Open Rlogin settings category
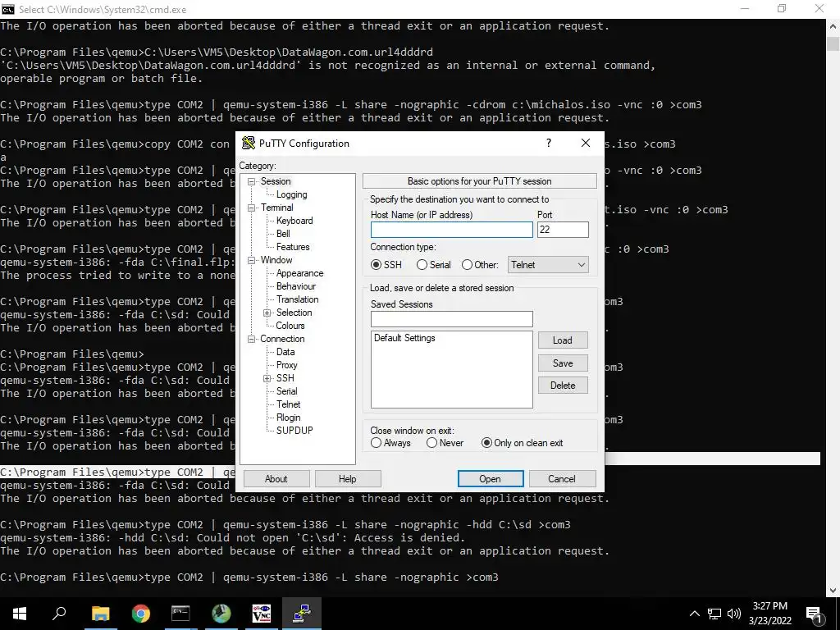840x630 pixels. tap(288, 418)
